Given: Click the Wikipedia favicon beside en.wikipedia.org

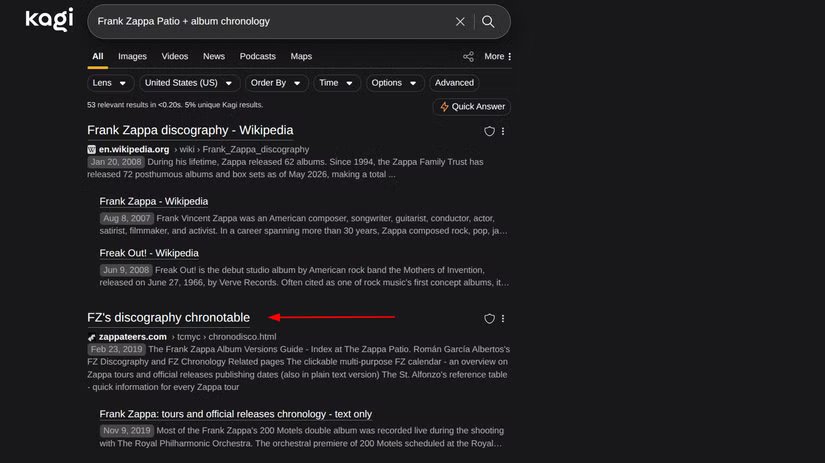Looking at the screenshot, I should coord(92,149).
